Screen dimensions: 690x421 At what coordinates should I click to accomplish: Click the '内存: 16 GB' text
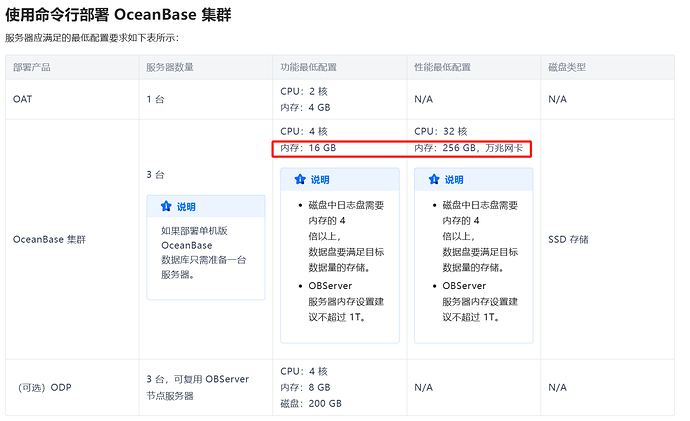pyautogui.click(x=308, y=148)
